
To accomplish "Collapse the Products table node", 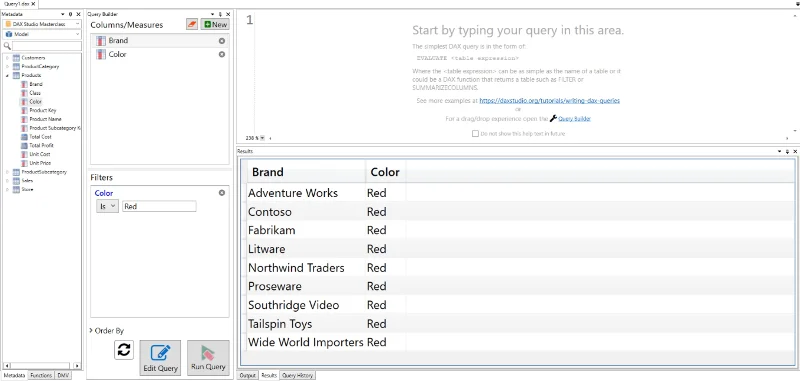I will point(7,75).
